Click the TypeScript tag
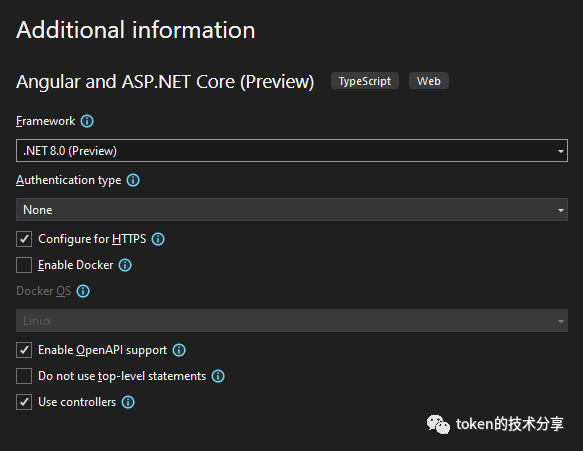 point(365,81)
